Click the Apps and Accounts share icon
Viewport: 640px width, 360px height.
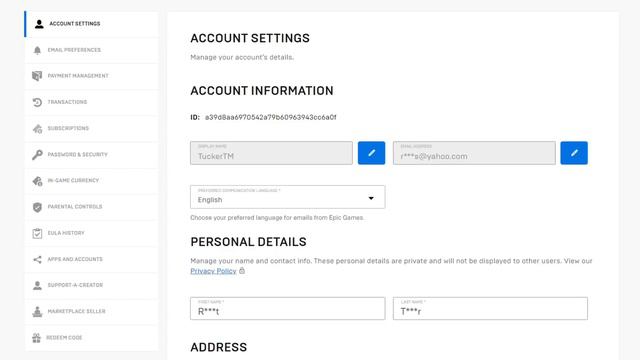pyautogui.click(x=37, y=259)
